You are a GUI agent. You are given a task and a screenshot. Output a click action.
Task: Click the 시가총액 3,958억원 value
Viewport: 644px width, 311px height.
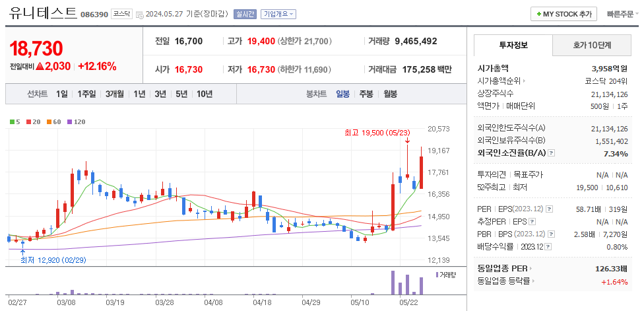(x=610, y=68)
